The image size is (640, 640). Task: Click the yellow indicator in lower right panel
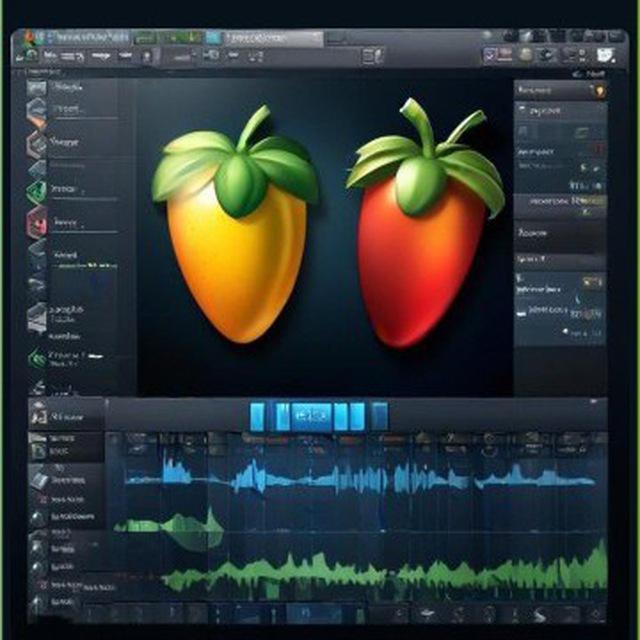tap(592, 282)
